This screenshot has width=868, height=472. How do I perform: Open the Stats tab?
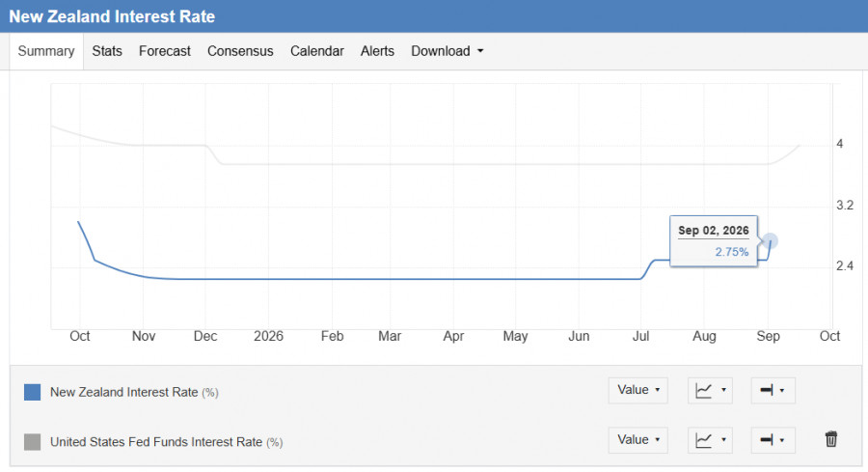[x=107, y=51]
